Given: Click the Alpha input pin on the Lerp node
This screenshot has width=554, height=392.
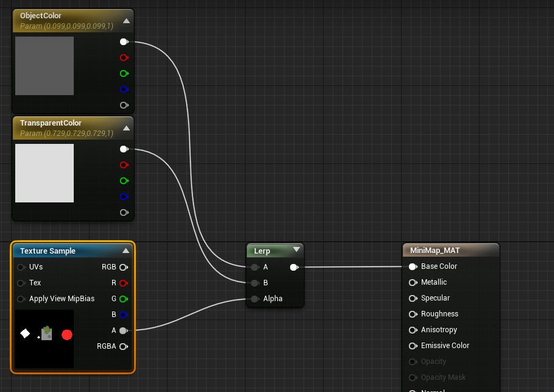Looking at the screenshot, I should pos(254,299).
